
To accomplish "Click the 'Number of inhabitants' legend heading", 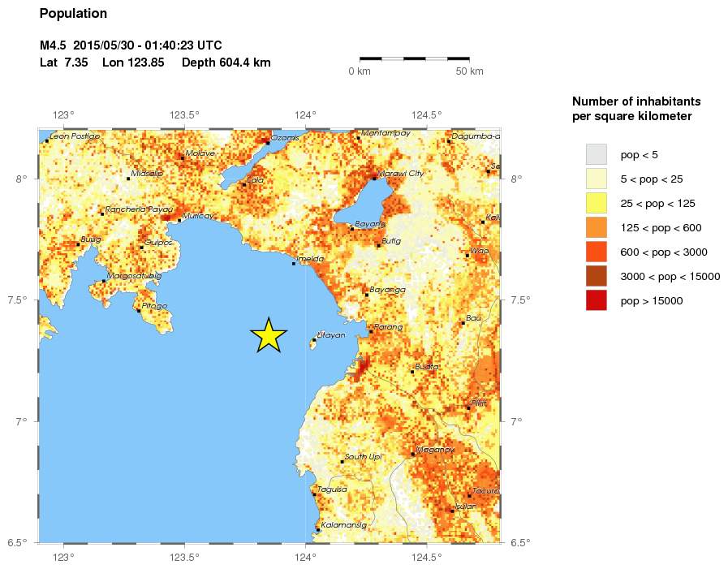I will pyautogui.click(x=636, y=101).
